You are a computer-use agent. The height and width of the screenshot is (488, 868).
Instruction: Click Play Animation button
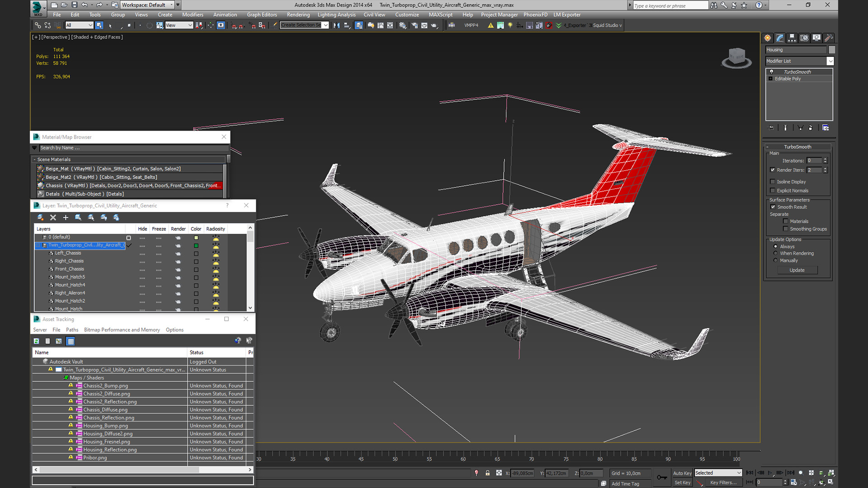[x=770, y=473]
